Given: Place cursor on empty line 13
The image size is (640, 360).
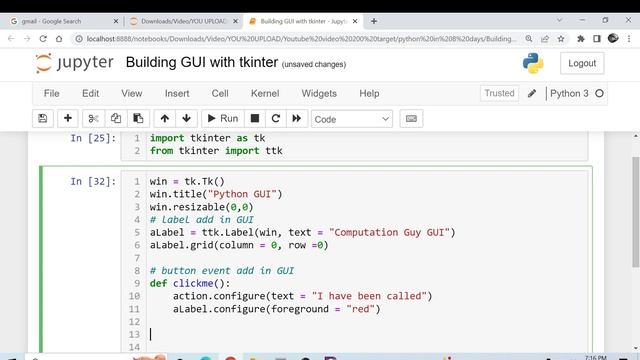Looking at the screenshot, I should 367,334.
